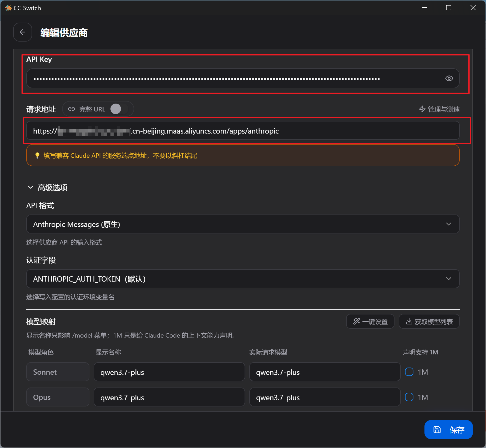
Task: Click the 请求地址 label
Action: coord(41,109)
